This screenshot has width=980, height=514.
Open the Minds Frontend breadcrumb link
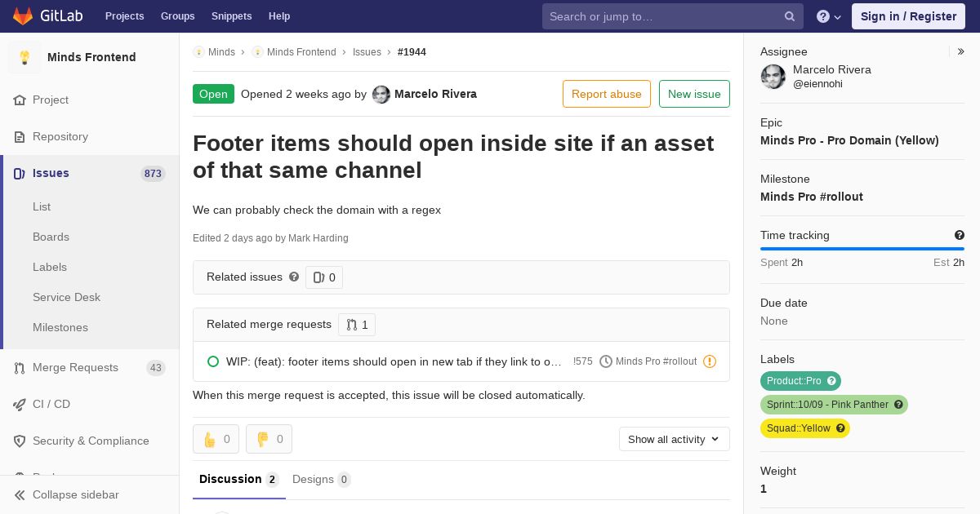pyautogui.click(x=301, y=51)
